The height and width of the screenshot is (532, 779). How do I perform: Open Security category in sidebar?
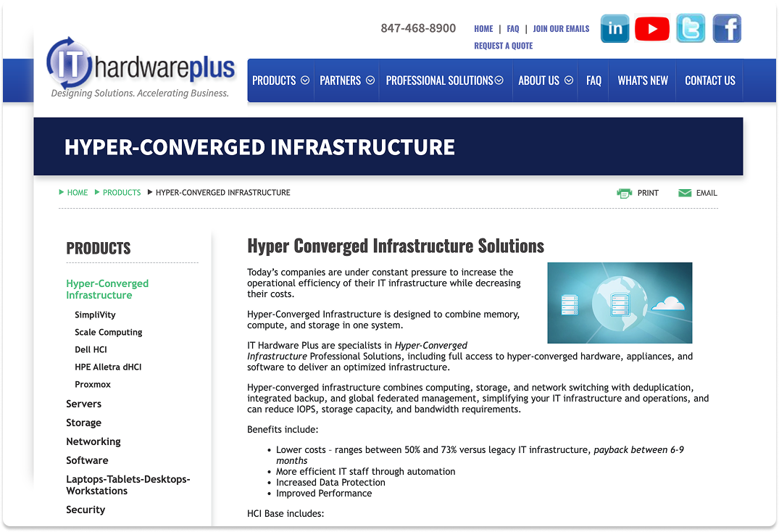(86, 510)
